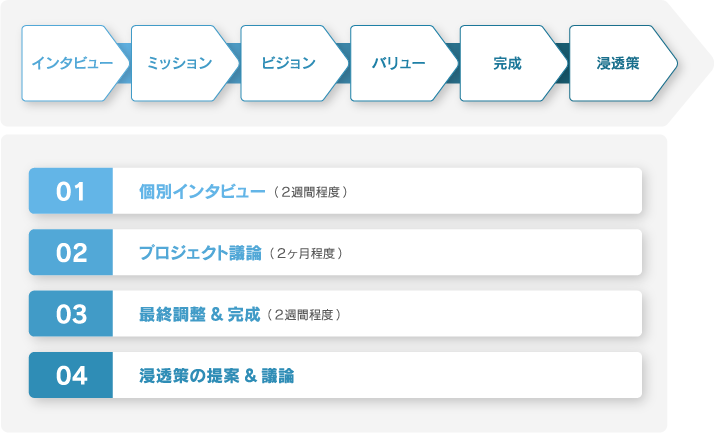
Task: Open the 個別インタビュー heading
Action: tap(202, 191)
